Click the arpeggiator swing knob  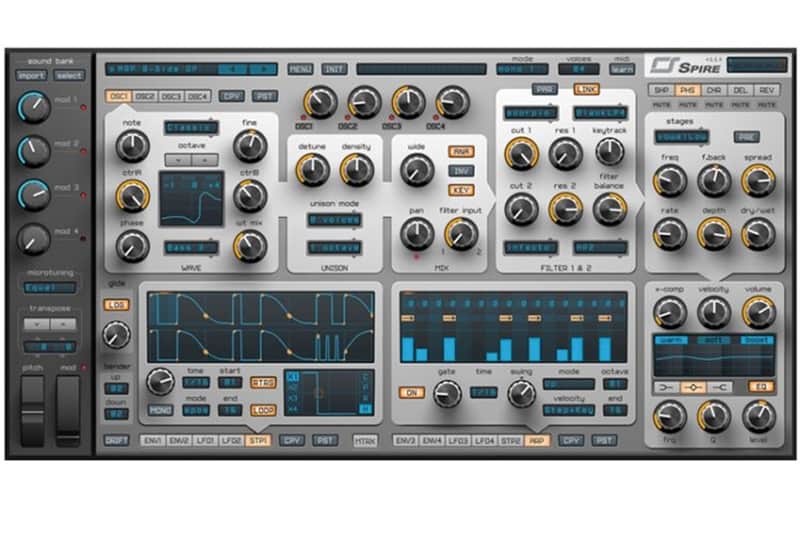click(x=521, y=393)
